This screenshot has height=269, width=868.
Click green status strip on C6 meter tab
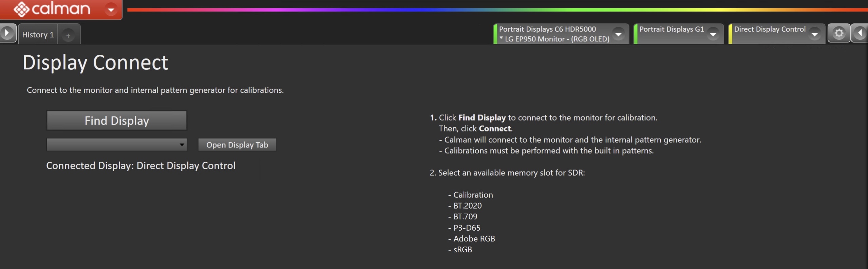tap(495, 34)
